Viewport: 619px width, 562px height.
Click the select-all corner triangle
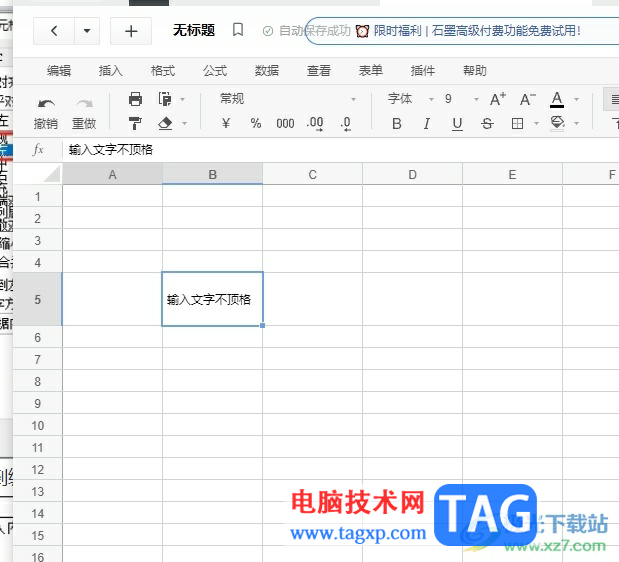53,174
